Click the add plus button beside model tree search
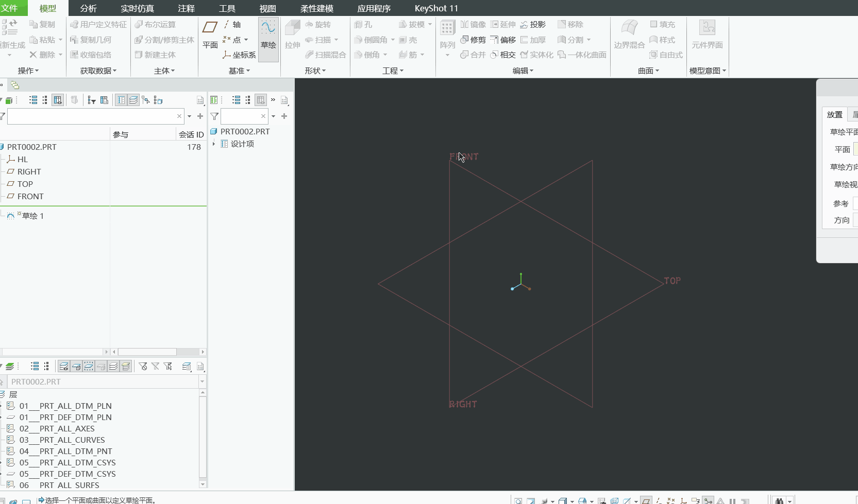Image resolution: width=858 pixels, height=504 pixels. [200, 116]
